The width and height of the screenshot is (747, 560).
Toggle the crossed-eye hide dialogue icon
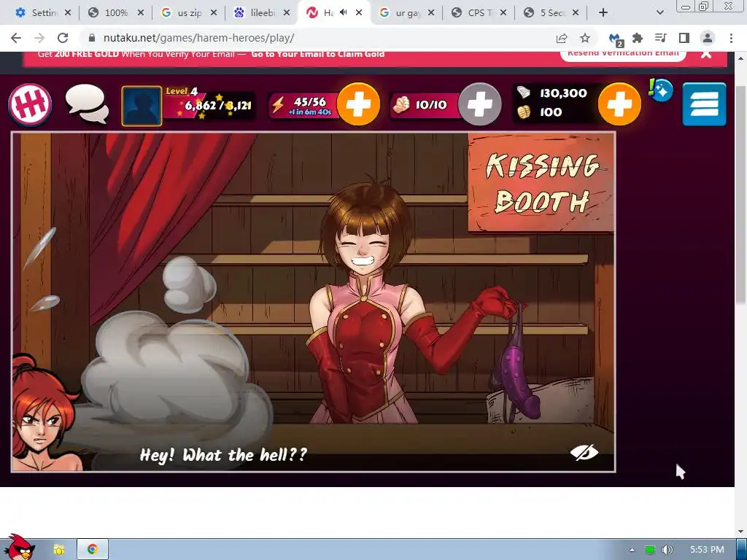tap(584, 452)
